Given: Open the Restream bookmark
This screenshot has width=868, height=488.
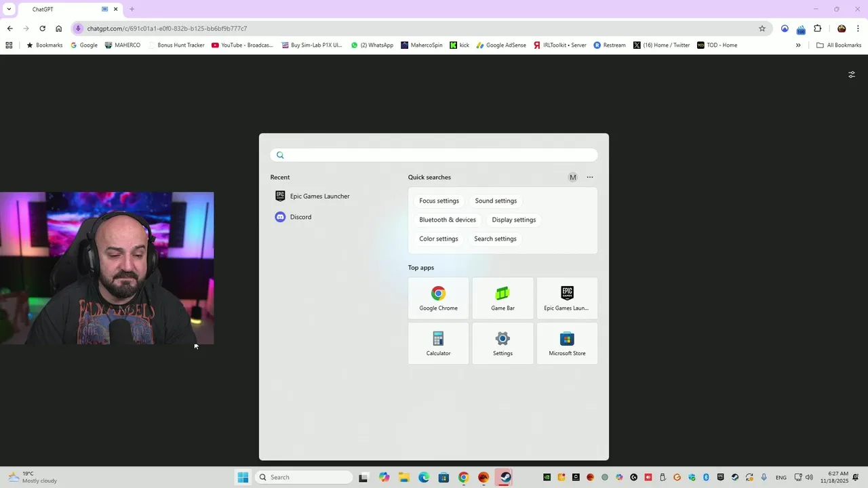Looking at the screenshot, I should pos(610,45).
